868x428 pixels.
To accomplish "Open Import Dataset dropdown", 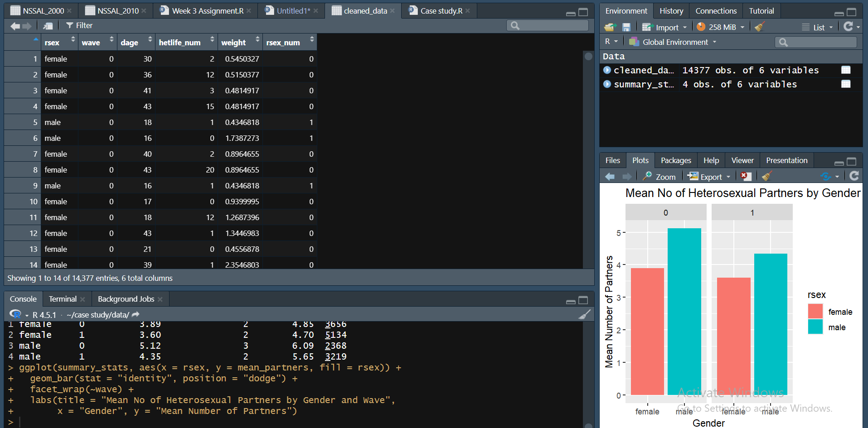I will tap(664, 27).
